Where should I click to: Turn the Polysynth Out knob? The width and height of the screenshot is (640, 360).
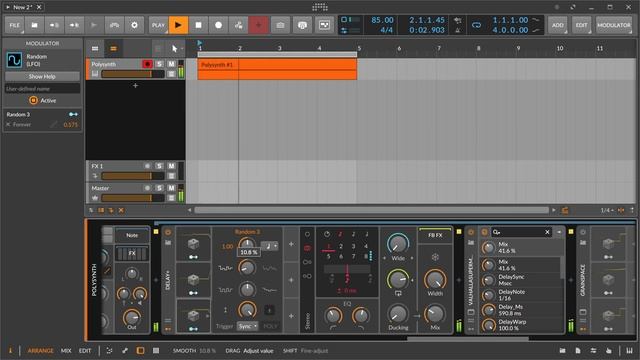coord(131,317)
